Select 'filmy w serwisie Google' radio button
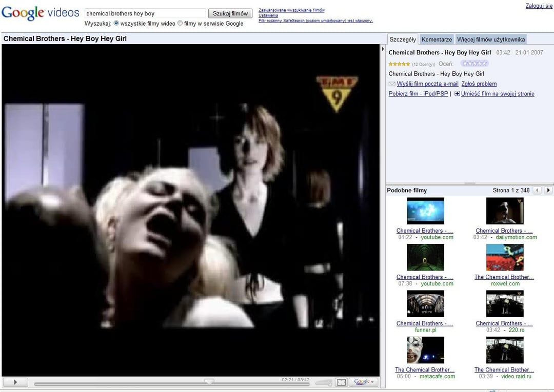Screen dimensions: 554x392 180,23
